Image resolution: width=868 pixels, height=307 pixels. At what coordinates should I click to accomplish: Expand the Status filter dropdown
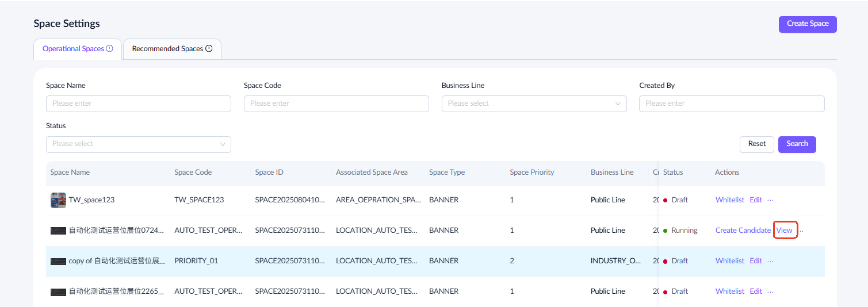(138, 144)
